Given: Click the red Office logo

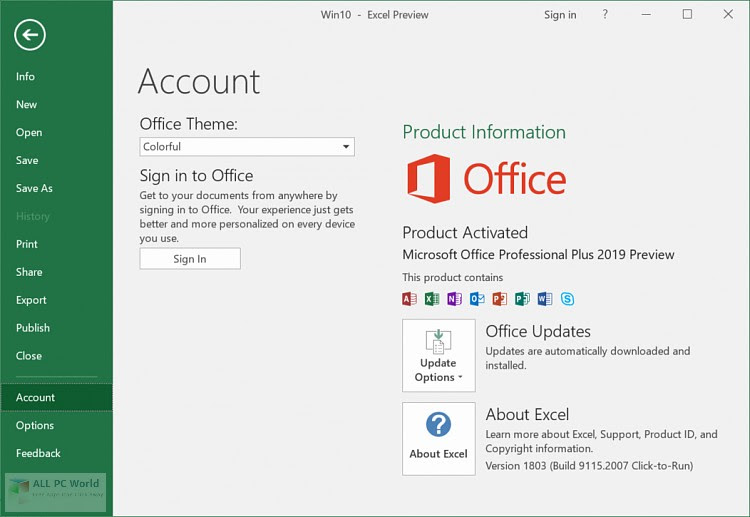Looking at the screenshot, I should click(x=486, y=178).
